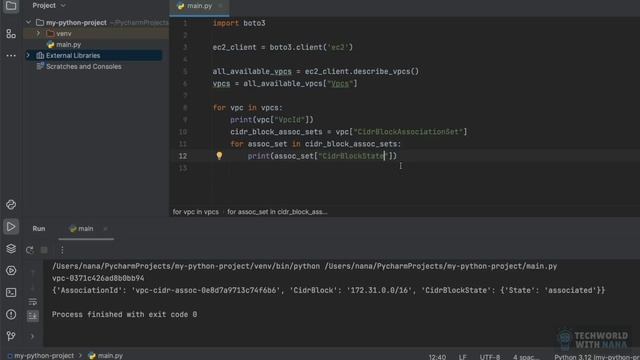The image size is (640, 360).
Task: Toggle soft-wrap in Run console
Action: (33, 302)
